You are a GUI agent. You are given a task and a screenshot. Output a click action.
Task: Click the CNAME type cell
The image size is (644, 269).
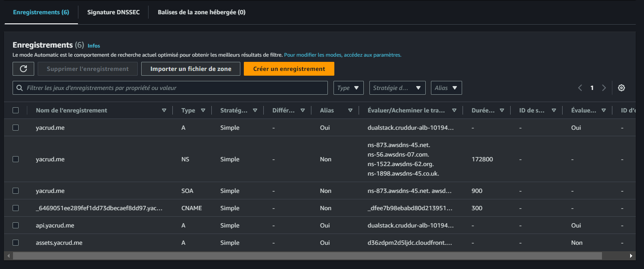coord(191,208)
